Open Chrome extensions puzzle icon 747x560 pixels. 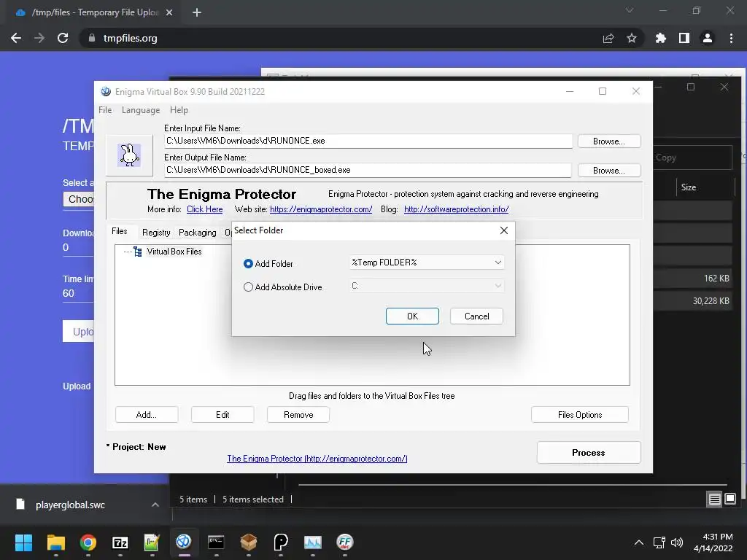point(661,38)
